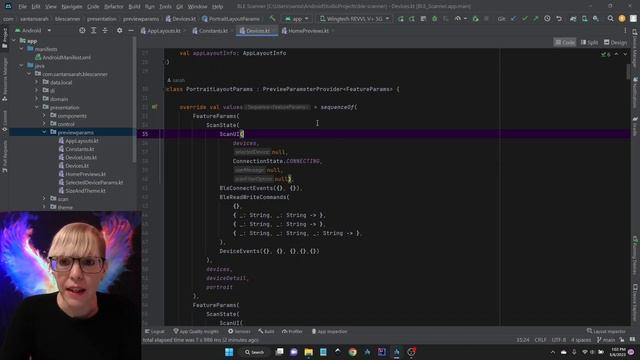640x360 pixels.
Task: Expand the domain folder
Action: pyautogui.click(x=36, y=99)
